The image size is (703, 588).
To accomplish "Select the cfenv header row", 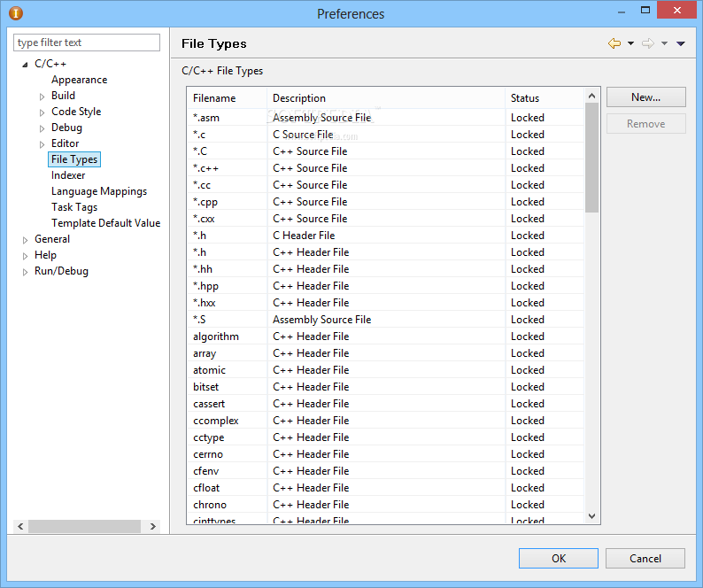I will (385, 471).
